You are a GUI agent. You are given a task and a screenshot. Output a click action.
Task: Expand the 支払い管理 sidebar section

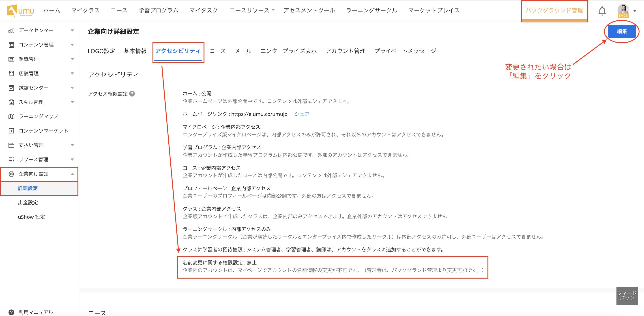(72, 145)
